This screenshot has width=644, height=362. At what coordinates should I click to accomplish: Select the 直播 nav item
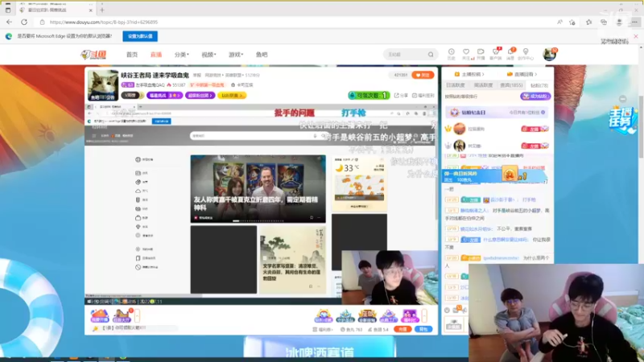[156, 55]
